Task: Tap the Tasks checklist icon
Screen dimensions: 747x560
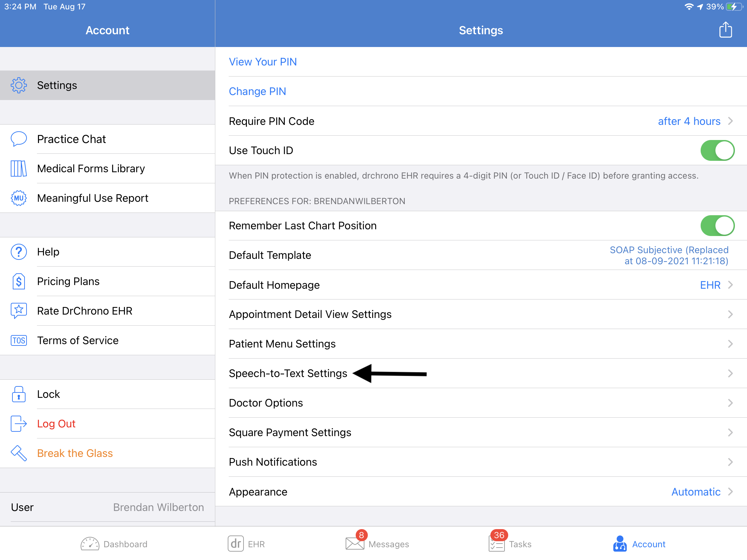Action: point(496,544)
